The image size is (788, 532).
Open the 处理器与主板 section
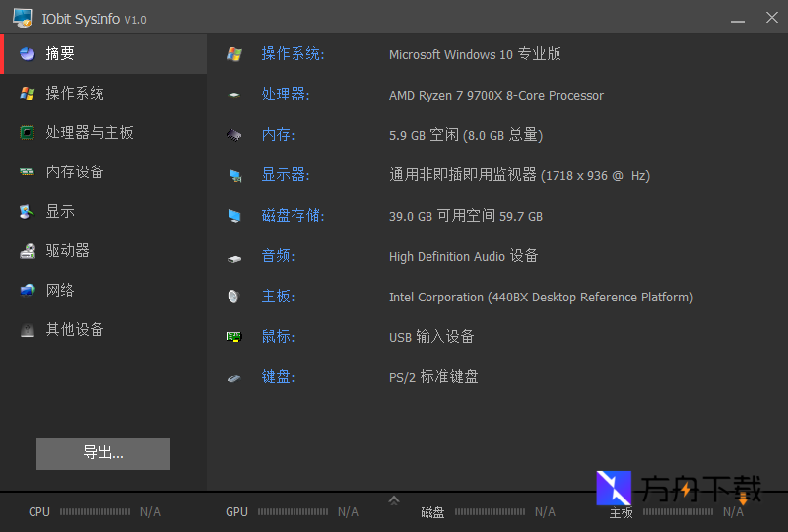pyautogui.click(x=103, y=132)
